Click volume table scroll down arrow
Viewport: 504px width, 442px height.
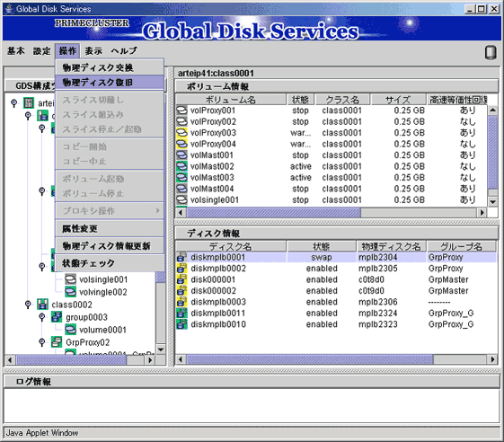tap(492, 201)
